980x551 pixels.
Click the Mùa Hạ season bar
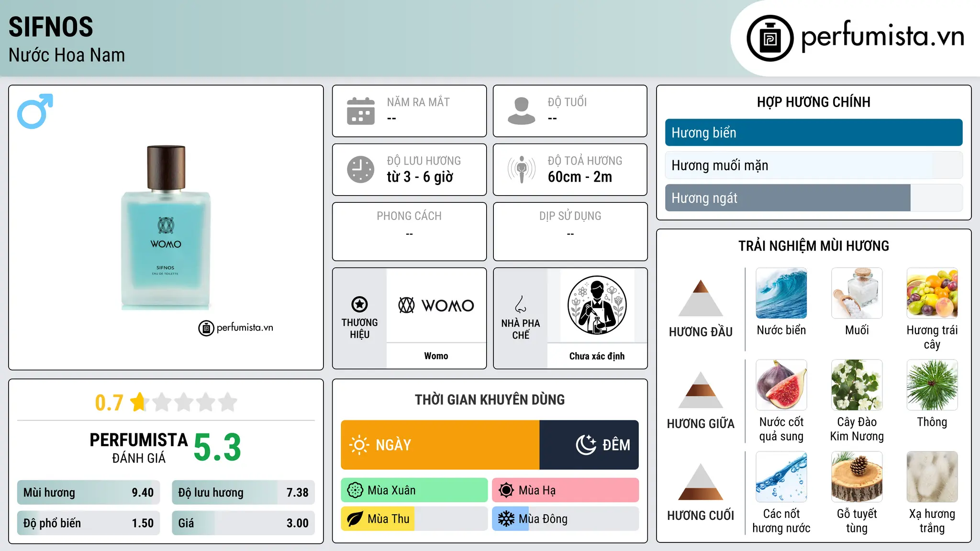tap(566, 490)
